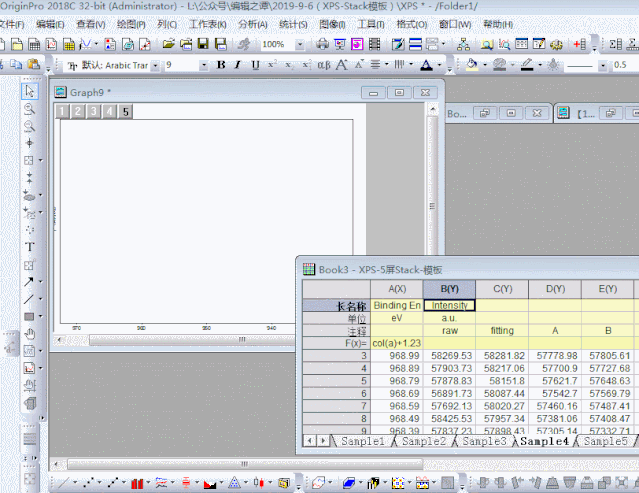Viewport: 639px width, 493px height.
Task: Choose the Arrow drawing tool
Action: tap(29, 281)
